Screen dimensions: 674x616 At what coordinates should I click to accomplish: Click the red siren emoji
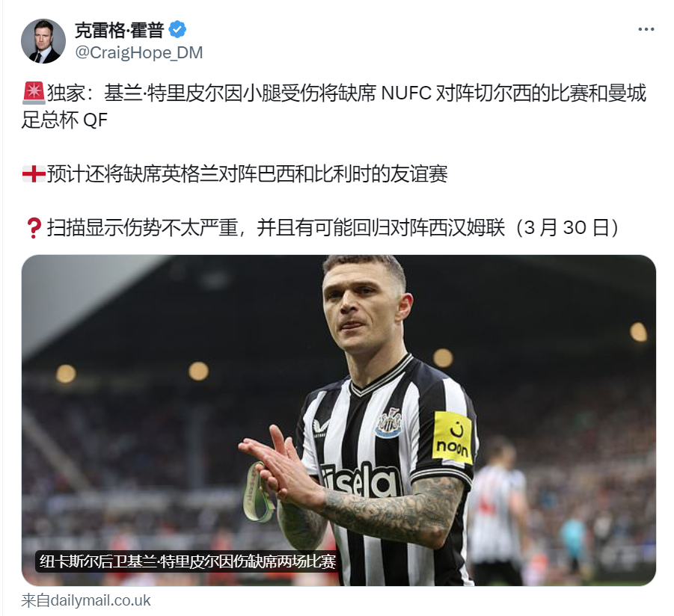coord(34,93)
